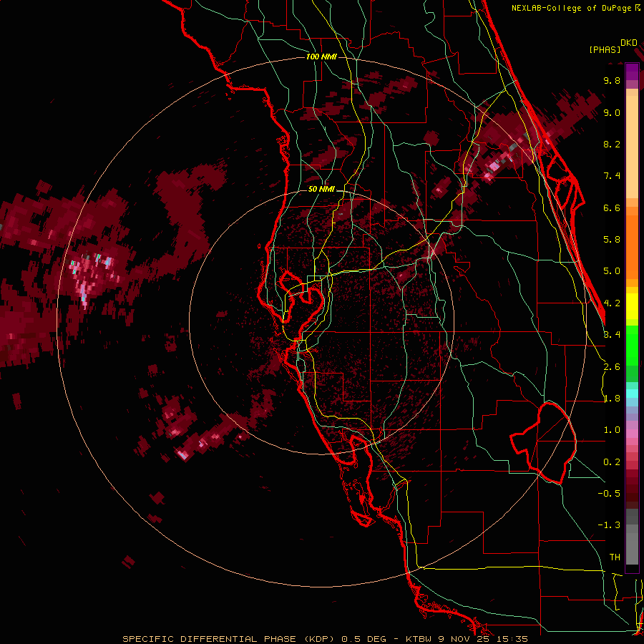Click the 9.8 color scale value
Screen dimensions: 644x644
(x=612, y=80)
